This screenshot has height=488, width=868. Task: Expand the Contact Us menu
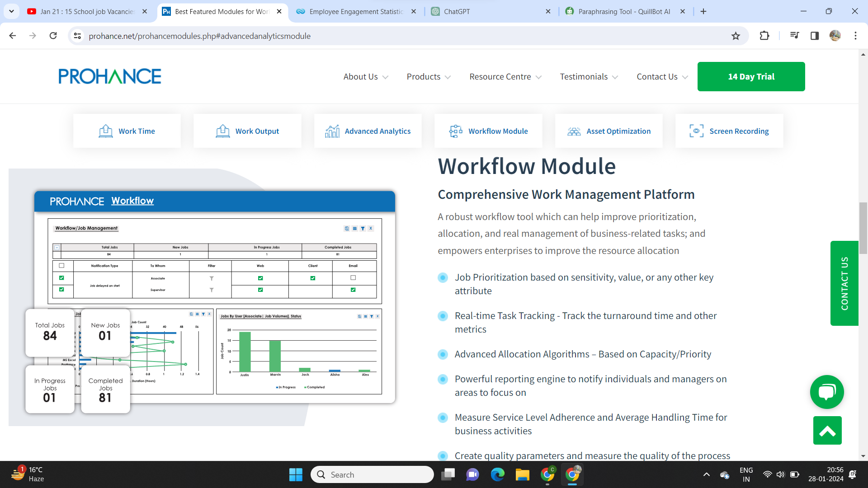[662, 77]
